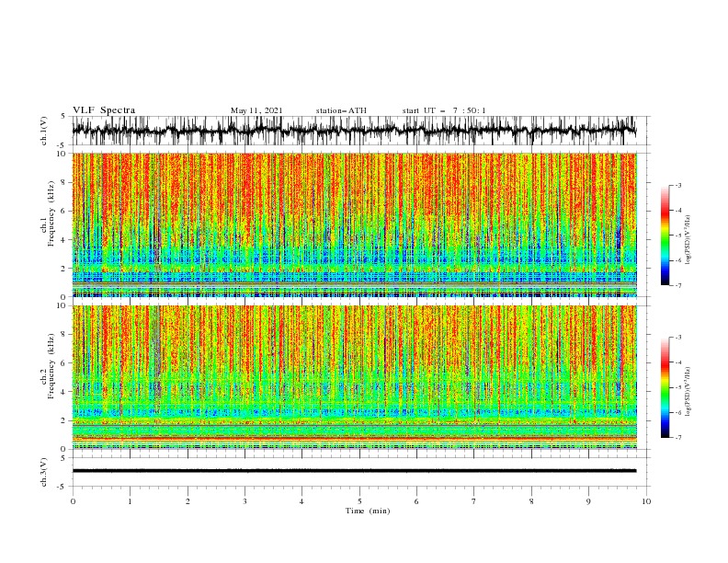Click the 'VLF Spectra' title text
Image resolution: width=728 pixels, height=563 pixels.
(x=104, y=110)
